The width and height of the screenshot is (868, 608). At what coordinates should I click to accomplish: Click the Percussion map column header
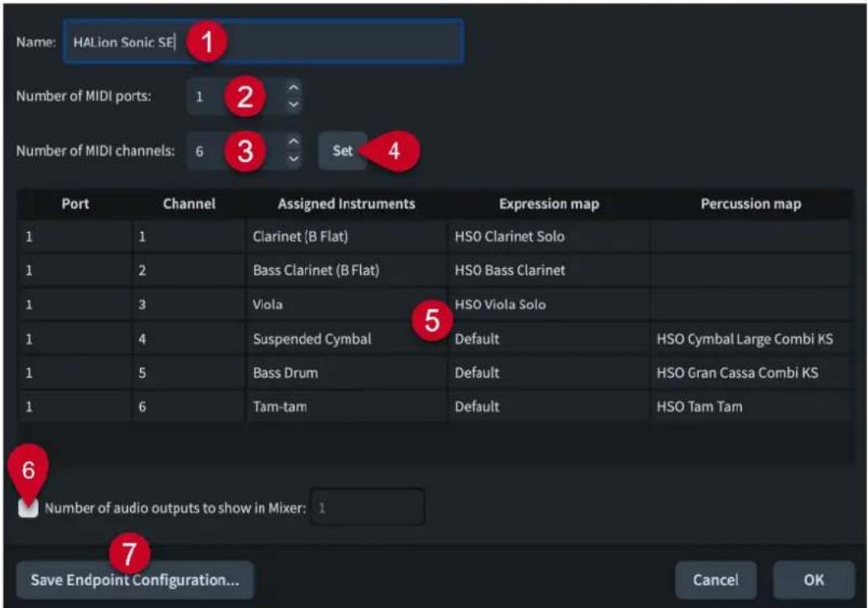(751, 204)
